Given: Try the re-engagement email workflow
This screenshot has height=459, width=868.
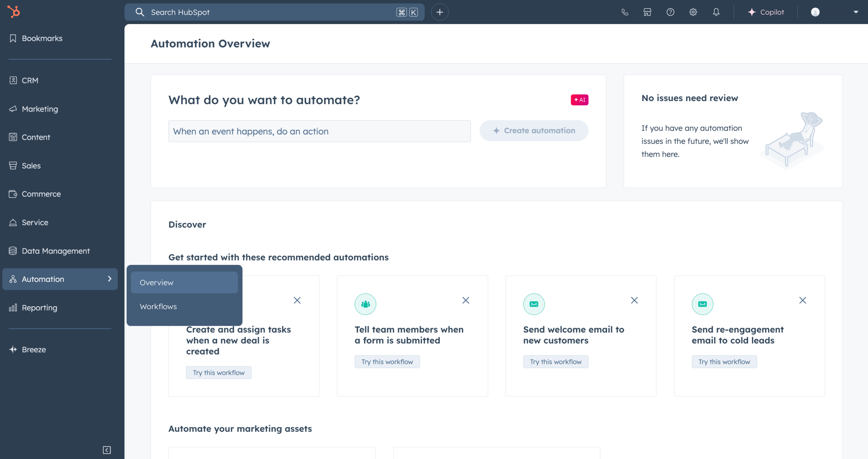Looking at the screenshot, I should pyautogui.click(x=724, y=362).
